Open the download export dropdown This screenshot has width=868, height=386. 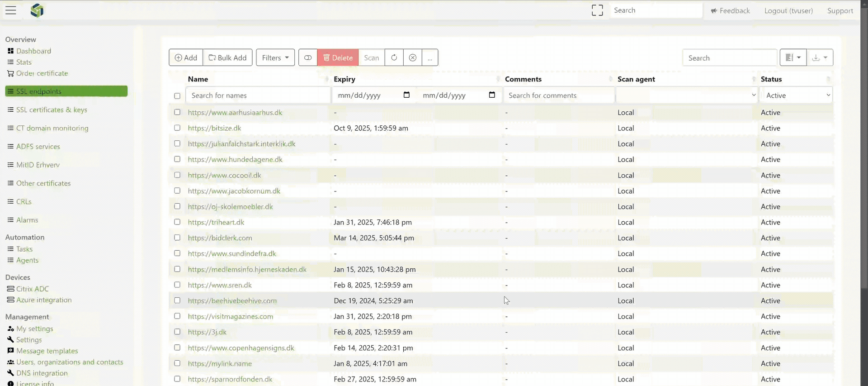click(820, 57)
